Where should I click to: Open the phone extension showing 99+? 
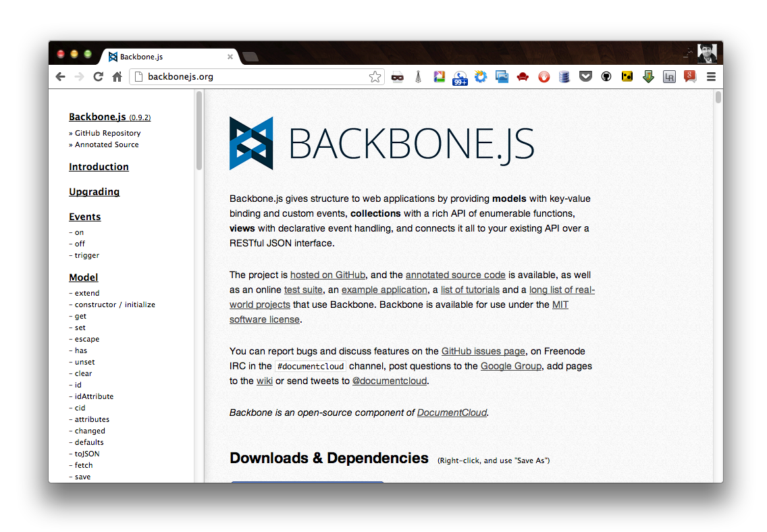[460, 78]
